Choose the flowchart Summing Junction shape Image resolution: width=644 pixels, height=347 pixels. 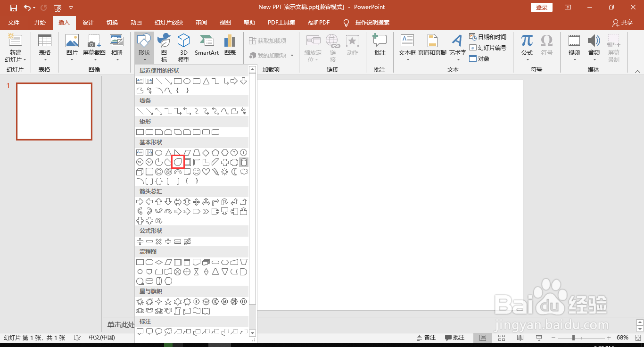(x=178, y=272)
